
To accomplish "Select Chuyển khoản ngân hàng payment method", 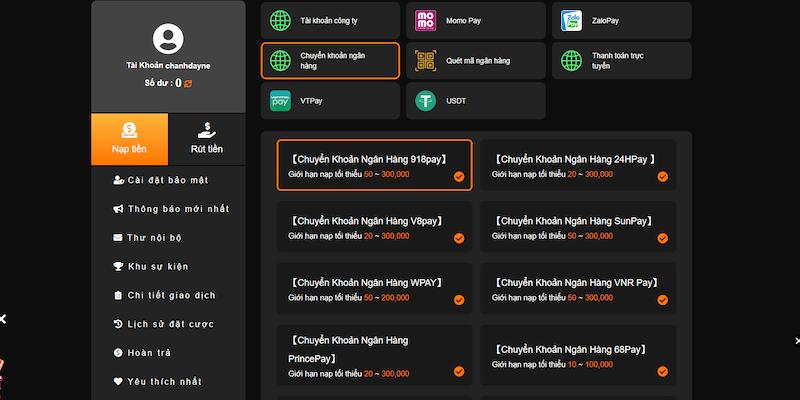I will coord(330,61).
